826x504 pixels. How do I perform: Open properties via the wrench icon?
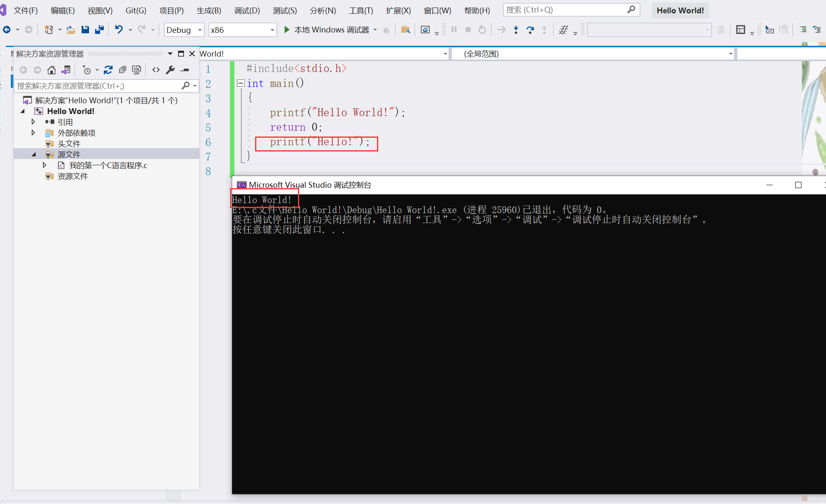click(170, 70)
